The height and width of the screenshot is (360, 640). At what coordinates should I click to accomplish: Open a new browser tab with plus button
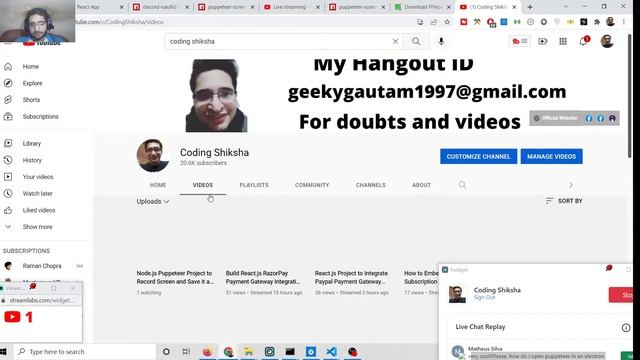coord(530,7)
